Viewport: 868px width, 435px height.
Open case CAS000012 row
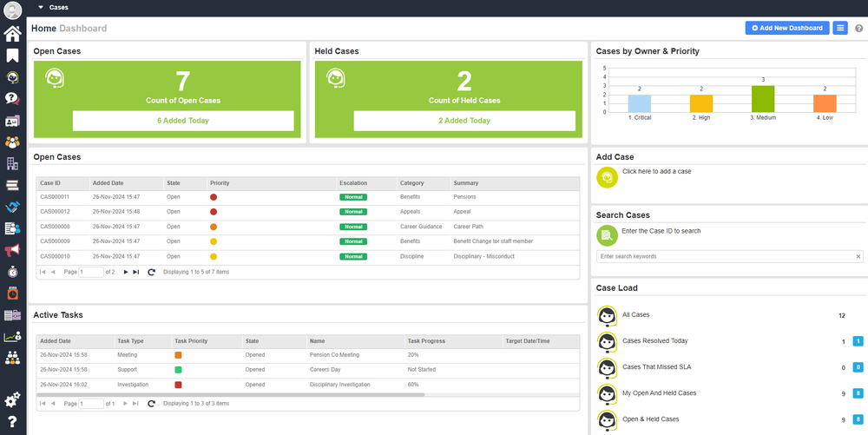[308, 211]
